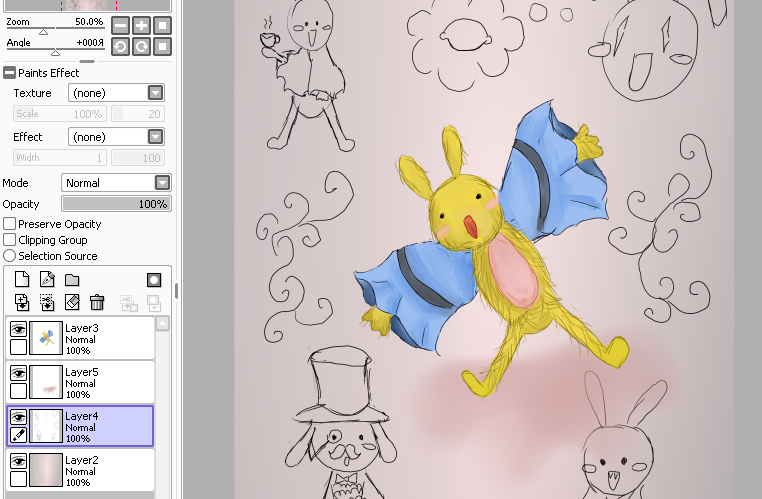Reset zoom with the square button beside Zoom
Screen dimensions: 762x499
coord(162,25)
